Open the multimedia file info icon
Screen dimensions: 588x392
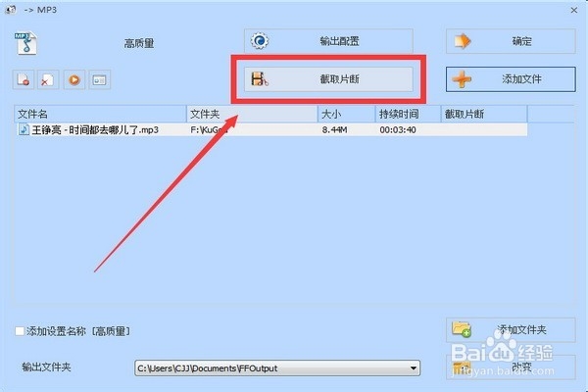(99, 79)
